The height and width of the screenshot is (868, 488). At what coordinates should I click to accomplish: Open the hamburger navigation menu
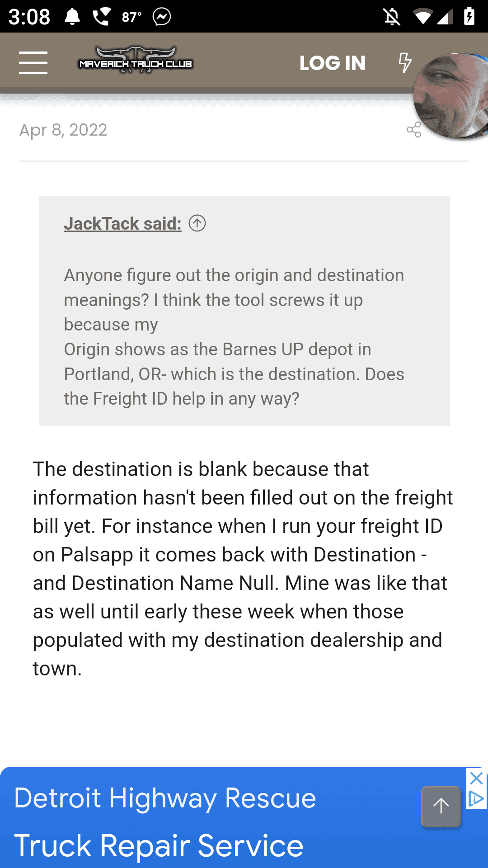tap(33, 63)
